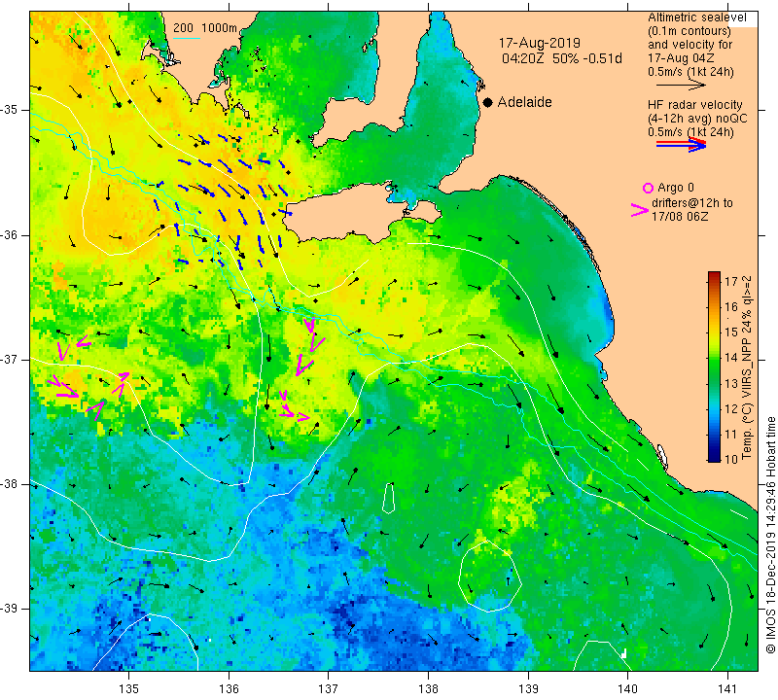Click the dark blue end of temperature scale
The height and width of the screenshot is (700, 778).
(714, 455)
